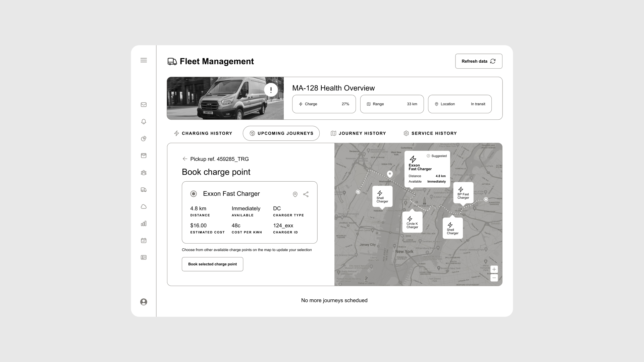Zoom in using the map plus control
644x362 pixels.
click(x=494, y=269)
